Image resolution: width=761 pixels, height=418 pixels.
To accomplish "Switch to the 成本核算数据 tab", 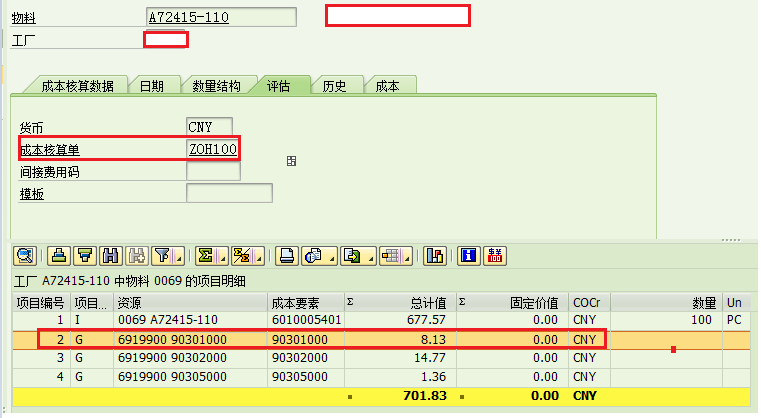I will [x=77, y=86].
